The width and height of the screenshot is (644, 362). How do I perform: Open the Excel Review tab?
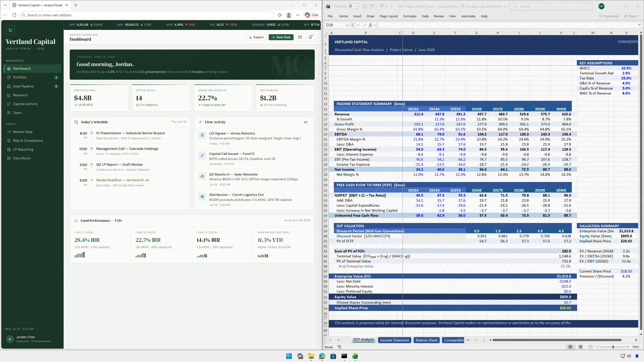pyautogui.click(x=439, y=16)
